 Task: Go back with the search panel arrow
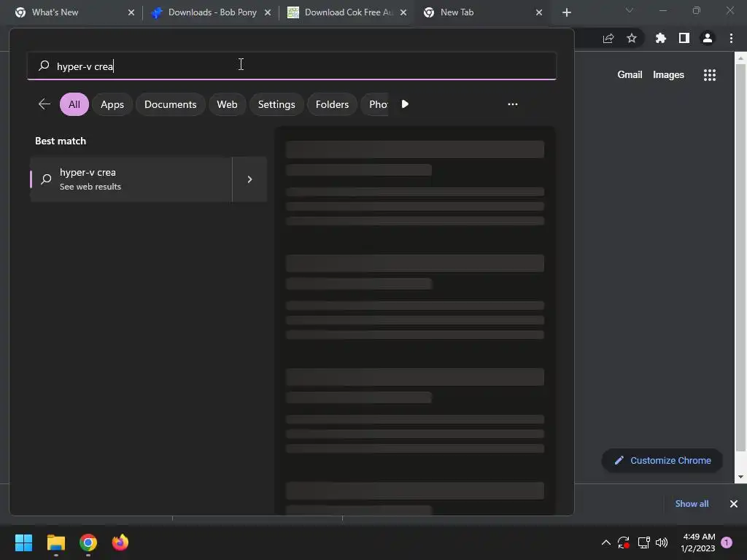[x=44, y=104]
